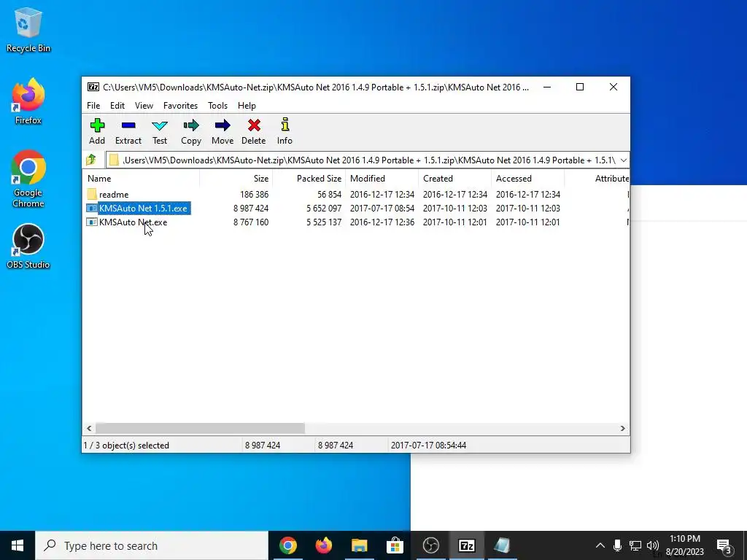Open Chrome from the taskbar
The width and height of the screenshot is (747, 560).
(287, 545)
